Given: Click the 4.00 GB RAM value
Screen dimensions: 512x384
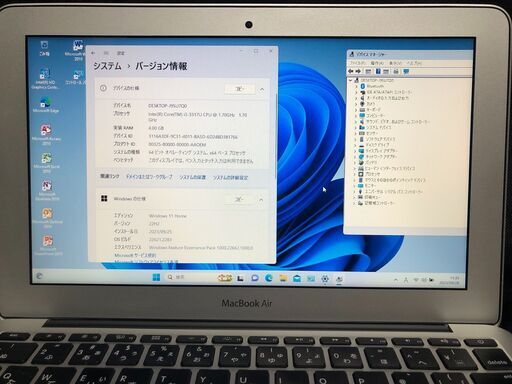Looking at the screenshot, I should (156, 128).
